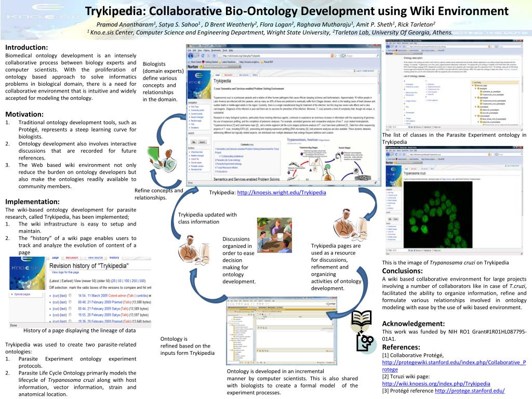Open the File menu in the Trykipedia browser

click(x=189, y=50)
